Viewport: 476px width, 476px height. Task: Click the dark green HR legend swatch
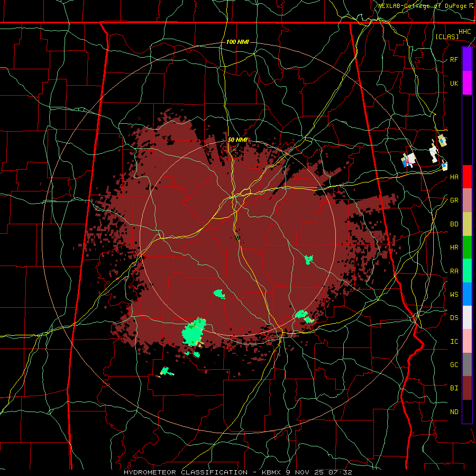tap(467, 248)
